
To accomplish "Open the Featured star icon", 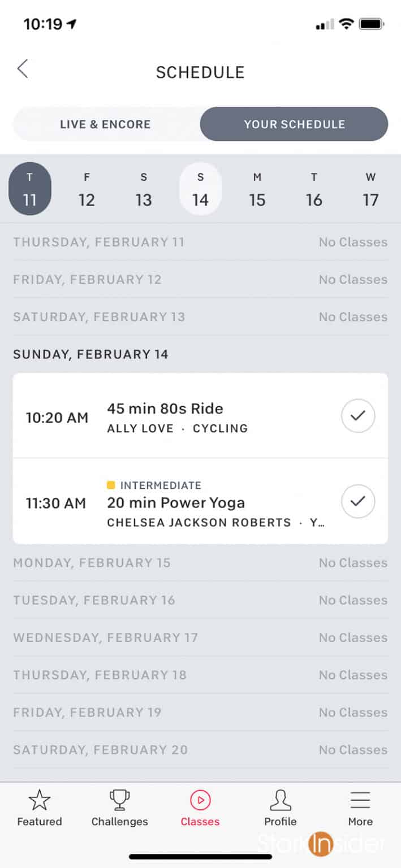I will (39, 800).
